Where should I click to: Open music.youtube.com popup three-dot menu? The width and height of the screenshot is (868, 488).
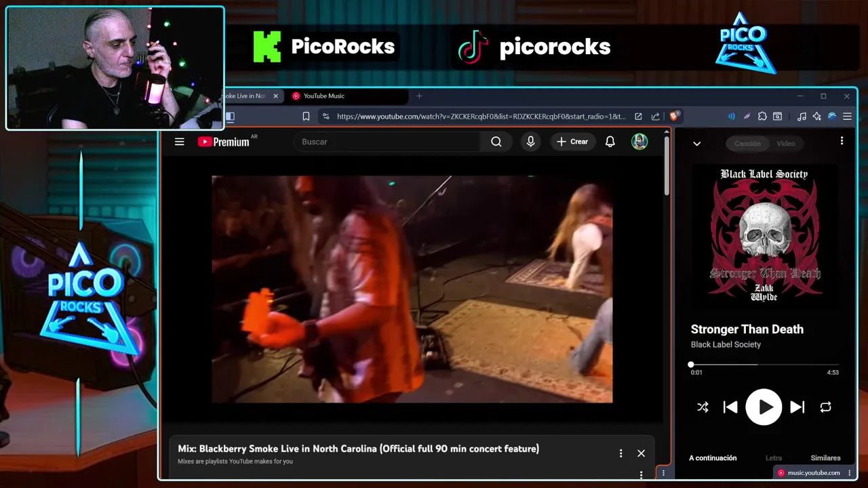[x=849, y=473]
